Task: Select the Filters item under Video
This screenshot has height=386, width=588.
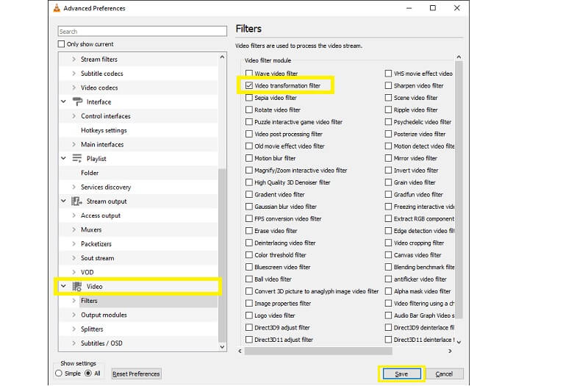Action: [89, 301]
